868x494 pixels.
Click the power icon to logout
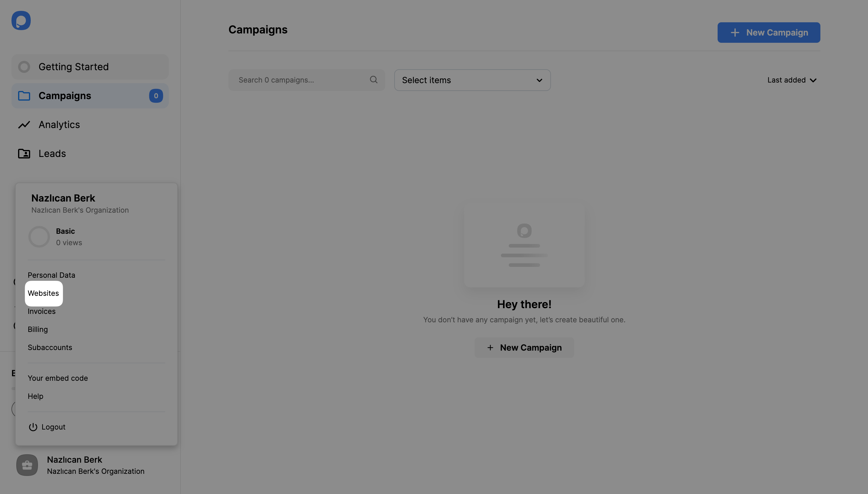33,427
